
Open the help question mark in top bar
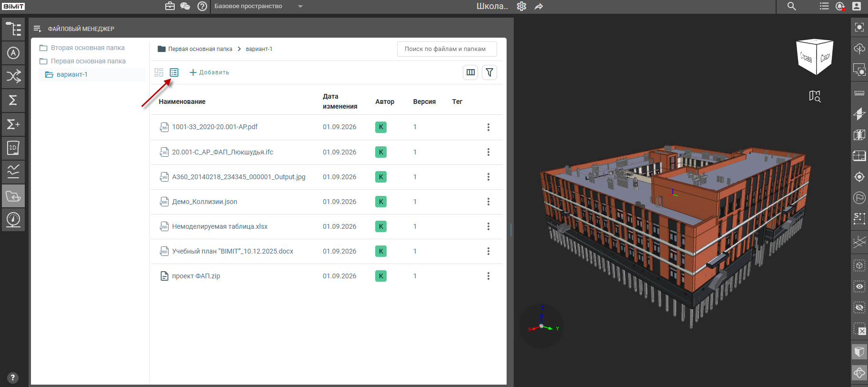click(x=202, y=6)
